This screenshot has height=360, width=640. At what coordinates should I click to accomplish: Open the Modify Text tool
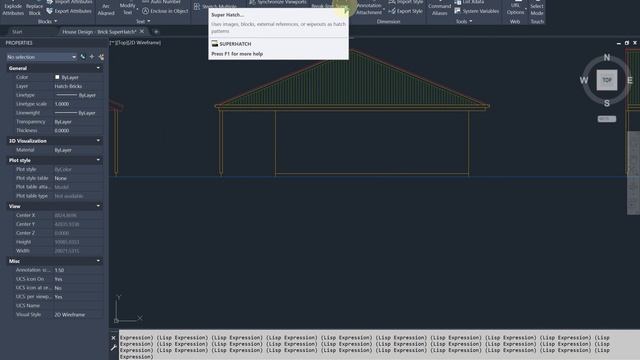pos(128,8)
